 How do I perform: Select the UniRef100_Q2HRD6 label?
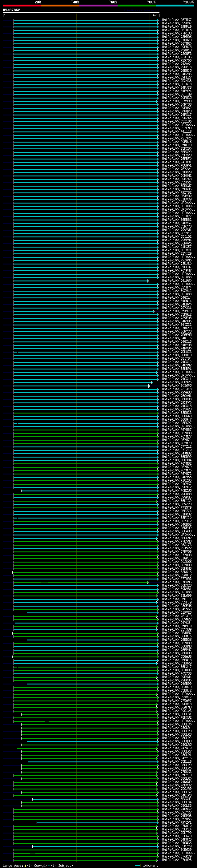(x=177, y=37)
